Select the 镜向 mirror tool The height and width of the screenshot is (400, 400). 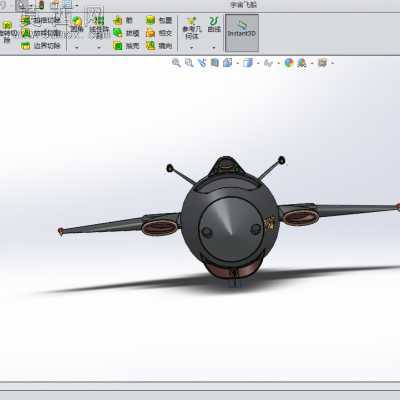[x=159, y=46]
